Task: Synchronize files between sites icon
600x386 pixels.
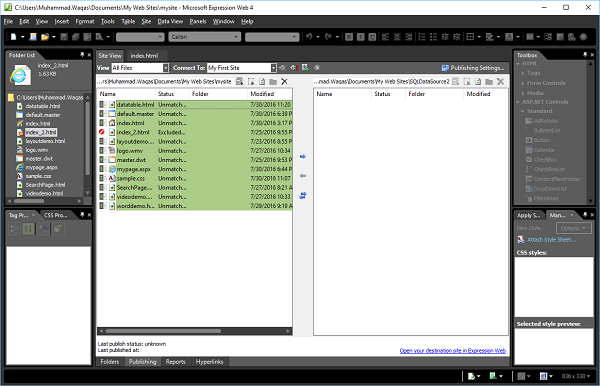Action: [303, 195]
